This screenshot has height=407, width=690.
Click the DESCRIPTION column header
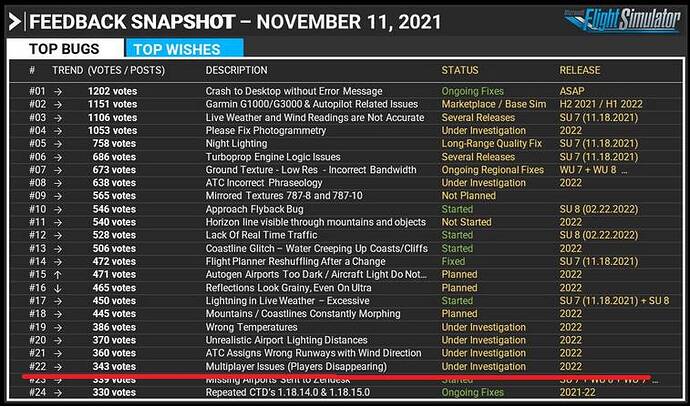pos(236,70)
